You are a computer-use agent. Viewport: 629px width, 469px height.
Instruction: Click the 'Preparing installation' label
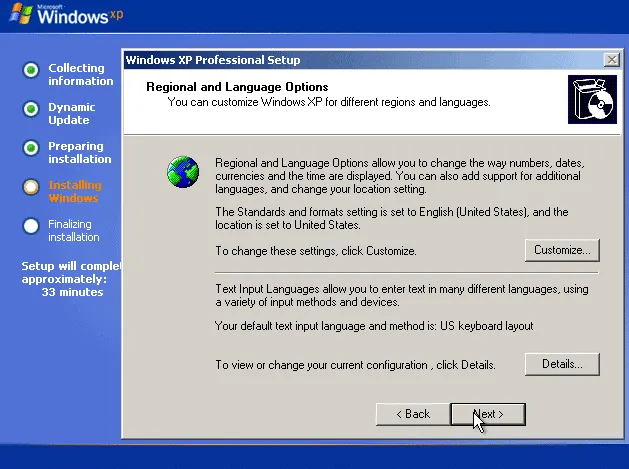pos(80,152)
